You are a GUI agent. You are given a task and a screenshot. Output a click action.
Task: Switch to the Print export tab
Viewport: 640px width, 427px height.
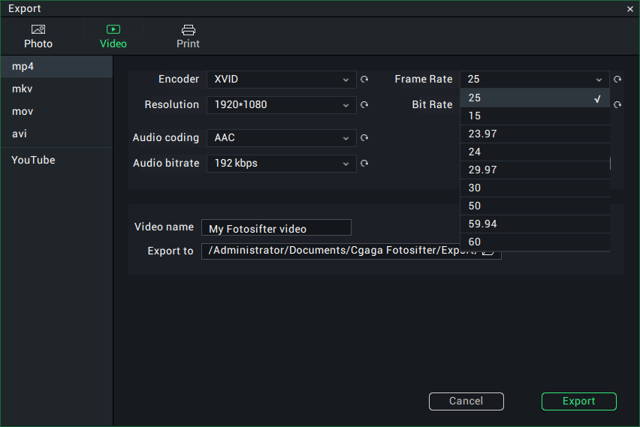pos(188,36)
